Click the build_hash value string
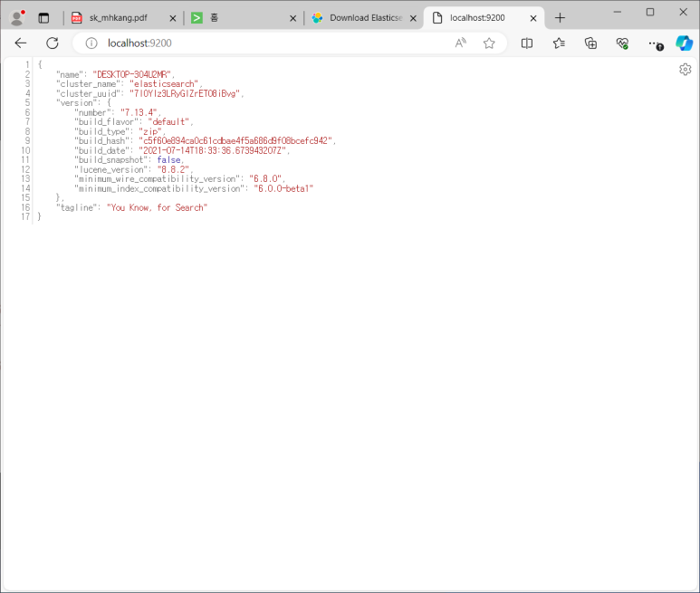 point(235,141)
